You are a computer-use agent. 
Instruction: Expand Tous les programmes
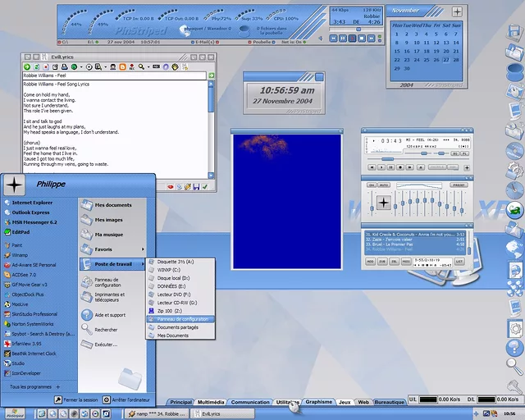click(33, 386)
